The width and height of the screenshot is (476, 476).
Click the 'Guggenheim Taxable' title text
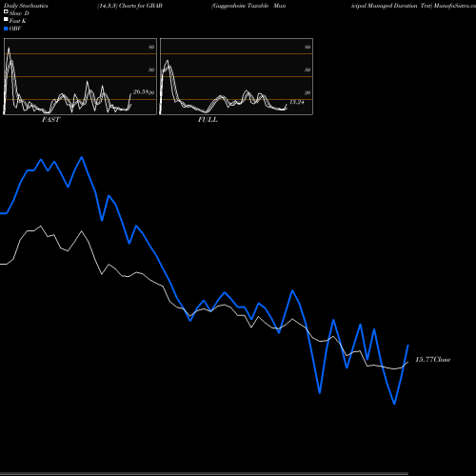[240, 6]
